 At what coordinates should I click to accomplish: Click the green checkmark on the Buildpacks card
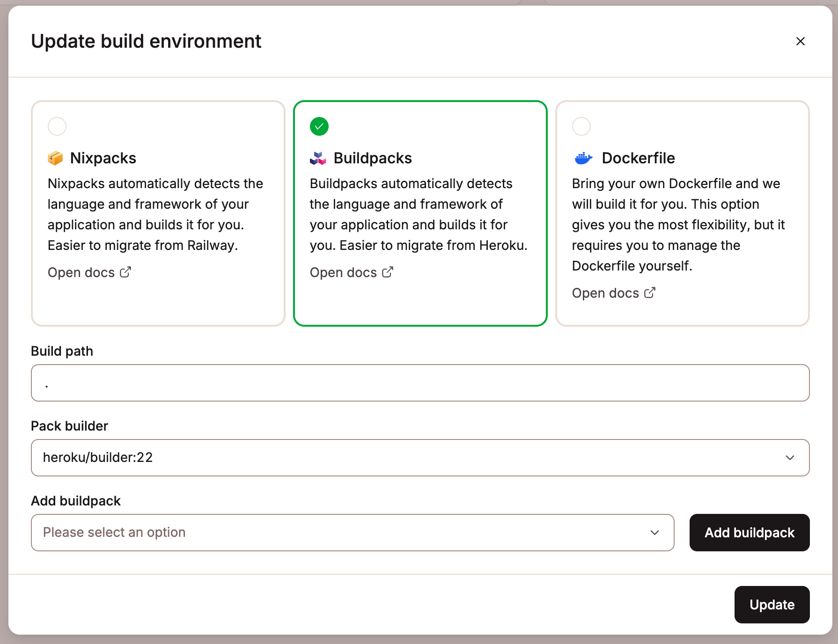[319, 126]
